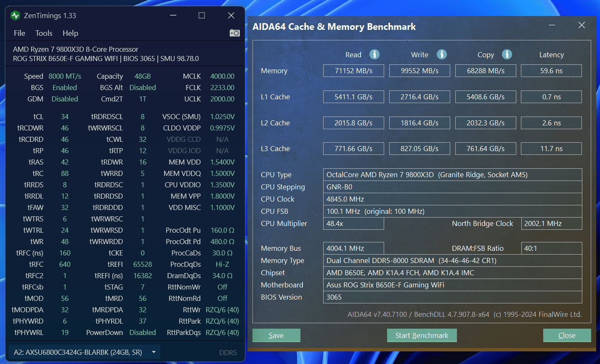This screenshot has height=364, width=600.
Task: Maximize the ZenTimings window
Action: (202, 16)
